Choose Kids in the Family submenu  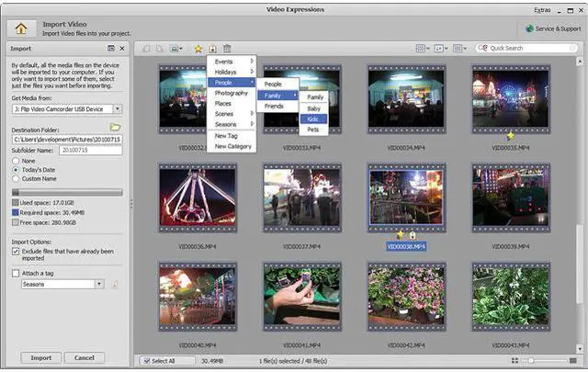tap(313, 118)
